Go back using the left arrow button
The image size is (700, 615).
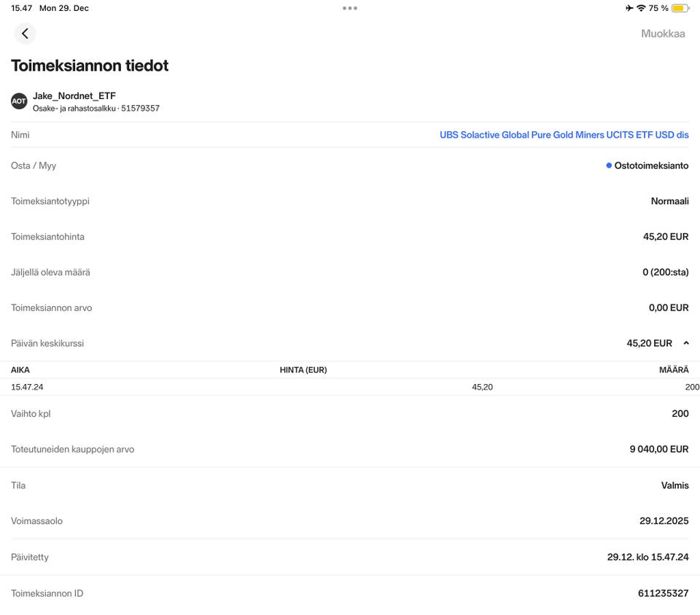click(25, 34)
